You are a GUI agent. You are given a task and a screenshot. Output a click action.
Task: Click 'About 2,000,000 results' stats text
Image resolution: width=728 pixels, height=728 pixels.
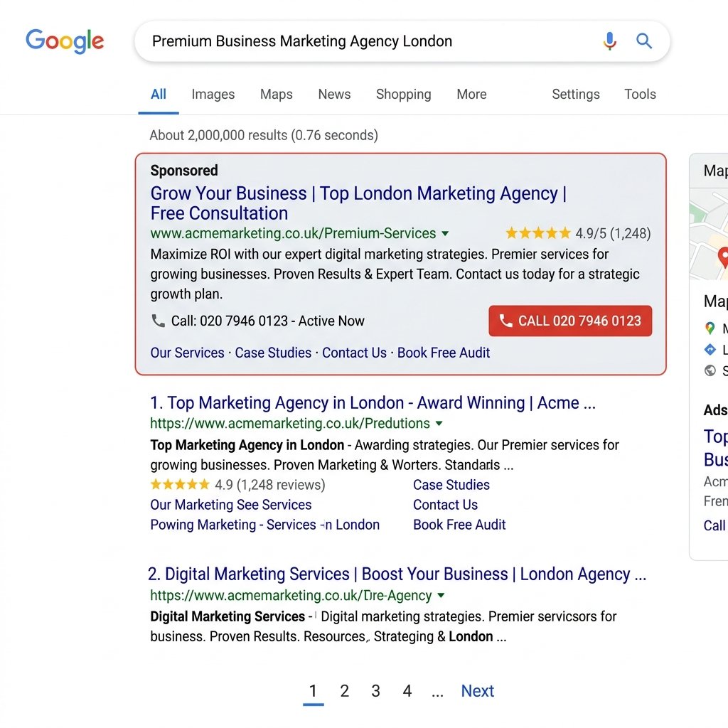click(x=264, y=135)
